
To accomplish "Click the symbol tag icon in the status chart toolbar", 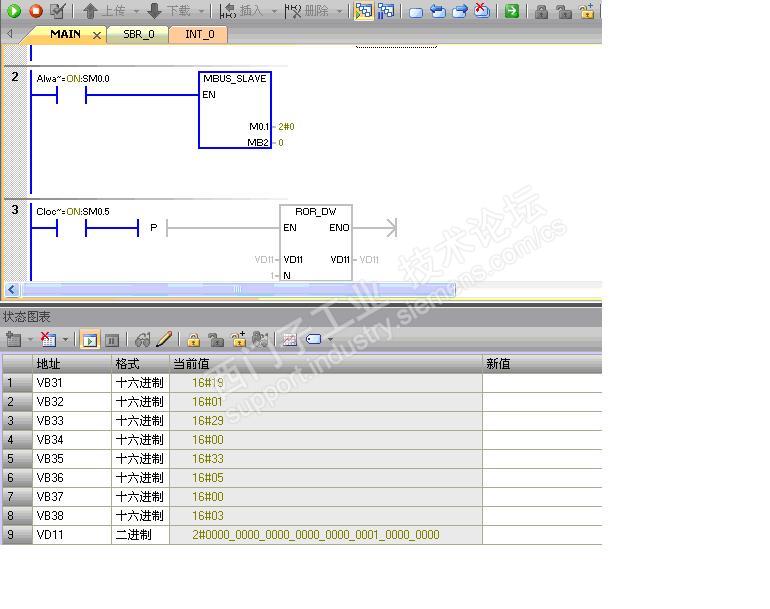I will point(313,339).
